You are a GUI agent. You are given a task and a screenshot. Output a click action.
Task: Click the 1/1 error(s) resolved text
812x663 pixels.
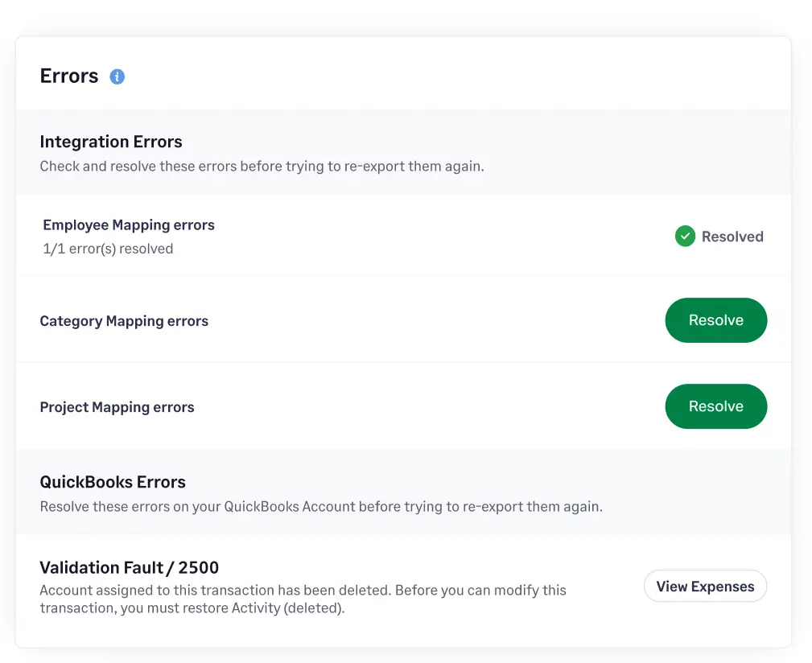coord(108,248)
